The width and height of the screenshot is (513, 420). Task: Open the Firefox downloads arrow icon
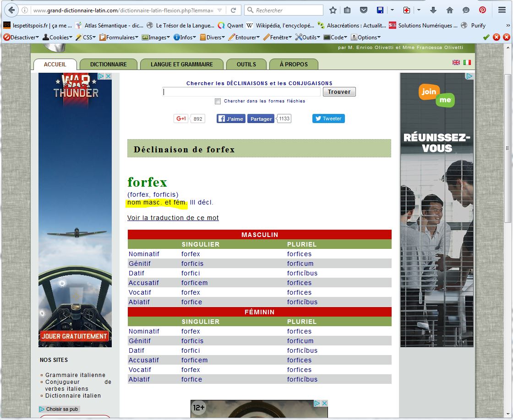(433, 10)
